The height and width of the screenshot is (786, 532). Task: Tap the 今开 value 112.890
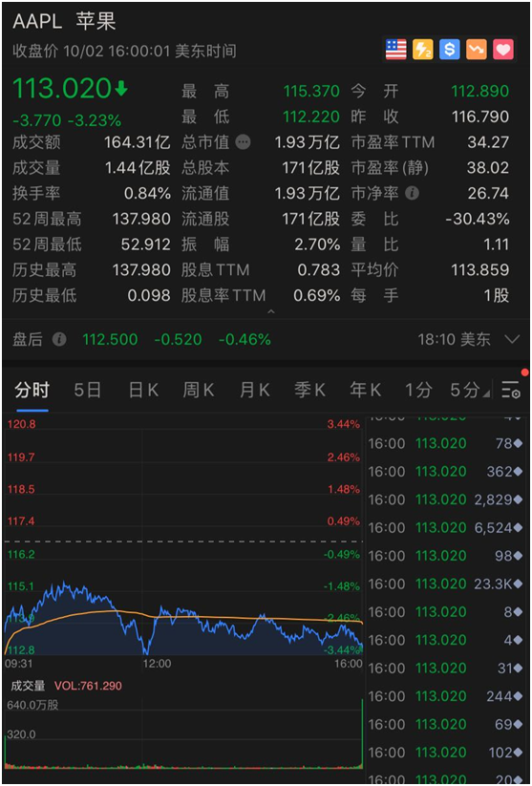click(x=479, y=92)
